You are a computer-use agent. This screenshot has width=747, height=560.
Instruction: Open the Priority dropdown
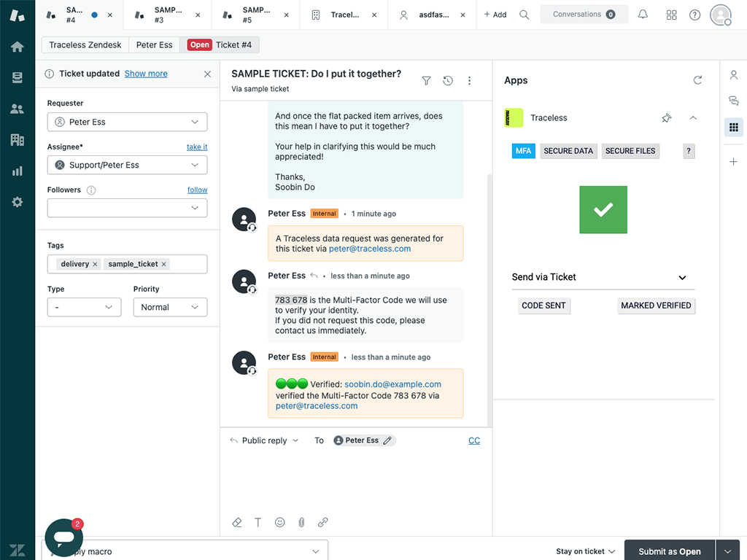(x=170, y=307)
